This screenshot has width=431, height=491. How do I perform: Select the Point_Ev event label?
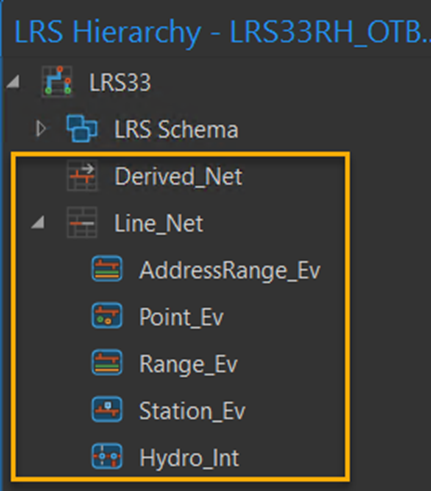click(181, 317)
